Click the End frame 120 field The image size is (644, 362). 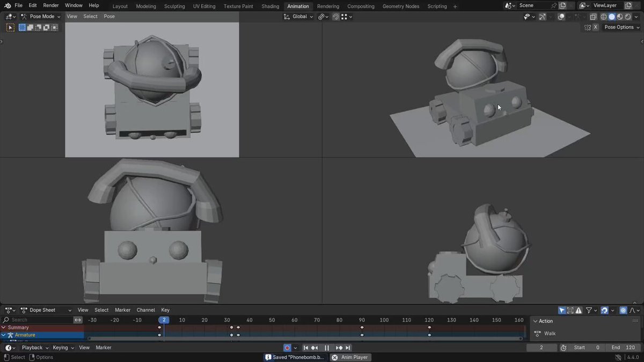[x=624, y=348]
